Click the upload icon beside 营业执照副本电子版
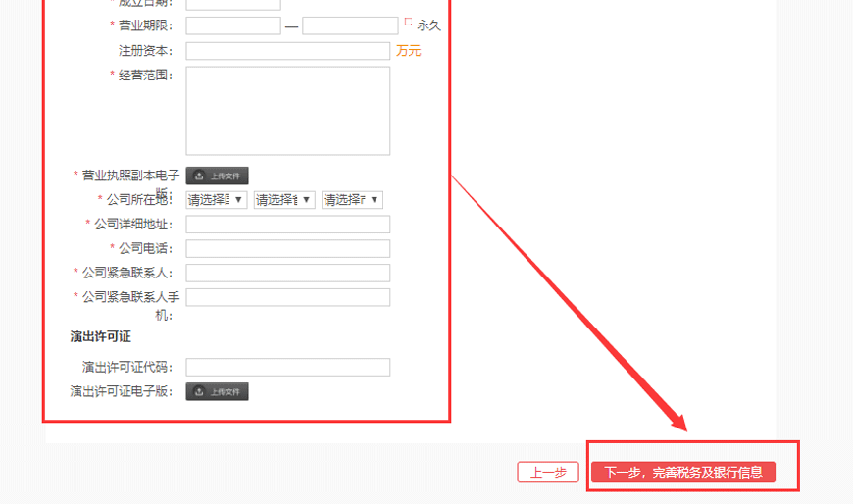This screenshot has width=853, height=504. tap(199, 176)
